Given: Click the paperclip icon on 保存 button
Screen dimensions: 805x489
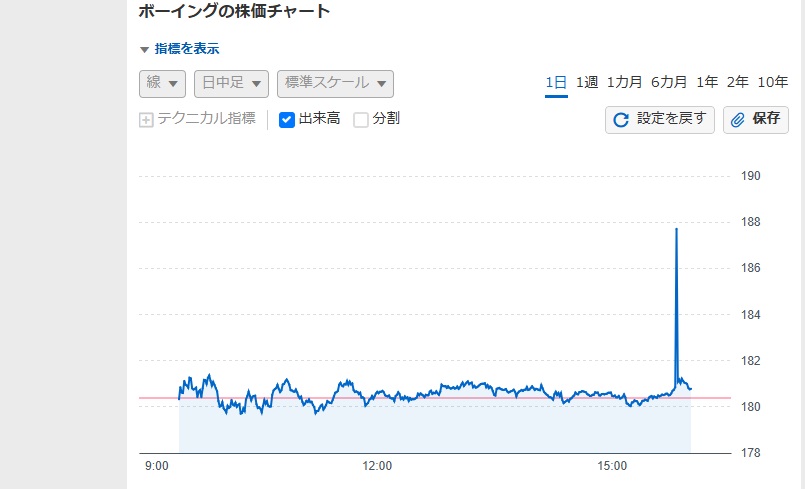Looking at the screenshot, I should click(737, 120).
